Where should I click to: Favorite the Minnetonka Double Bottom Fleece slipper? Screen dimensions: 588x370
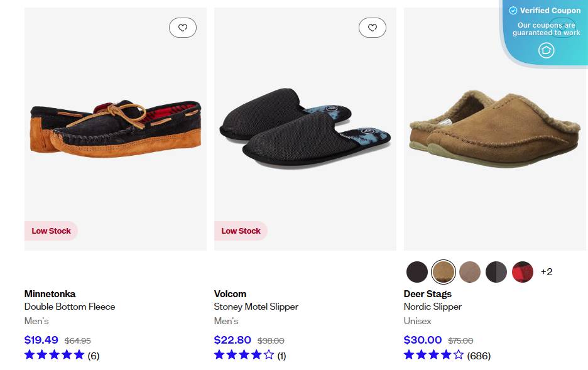[182, 28]
